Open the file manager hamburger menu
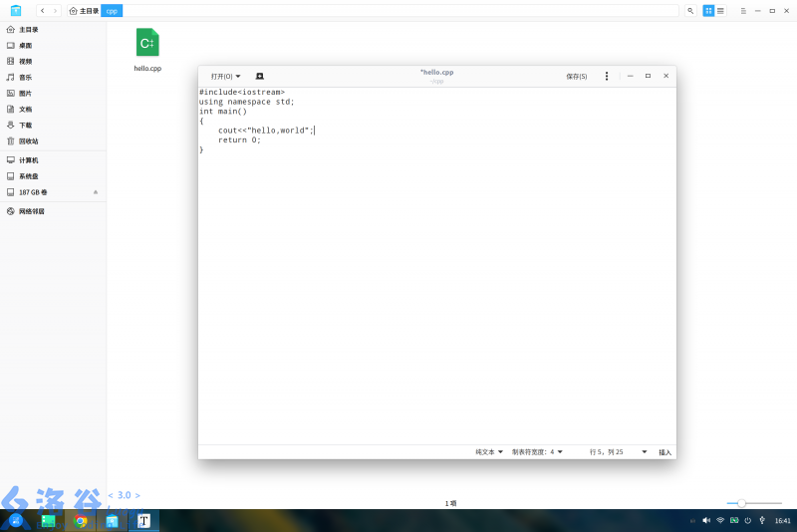The width and height of the screenshot is (797, 532). click(x=743, y=10)
